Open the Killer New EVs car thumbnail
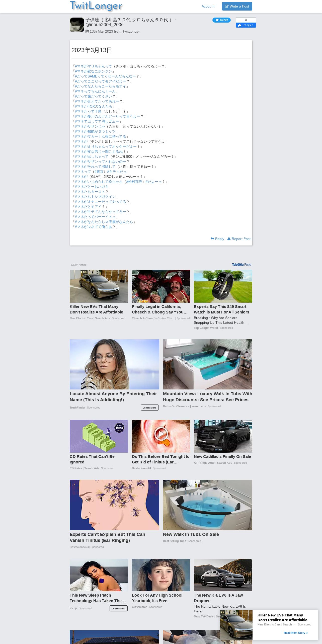The width and height of the screenshot is (322, 644). (x=99, y=286)
